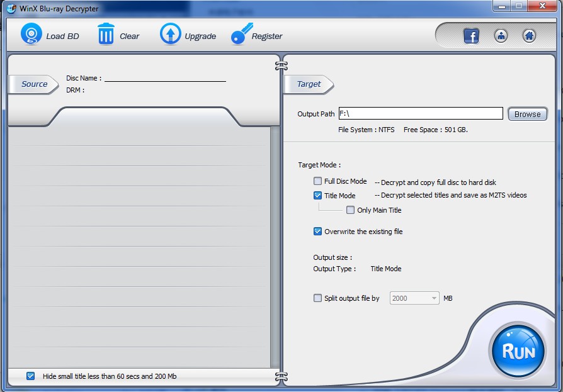Uncheck the Title Mode checkbox

tap(318, 196)
